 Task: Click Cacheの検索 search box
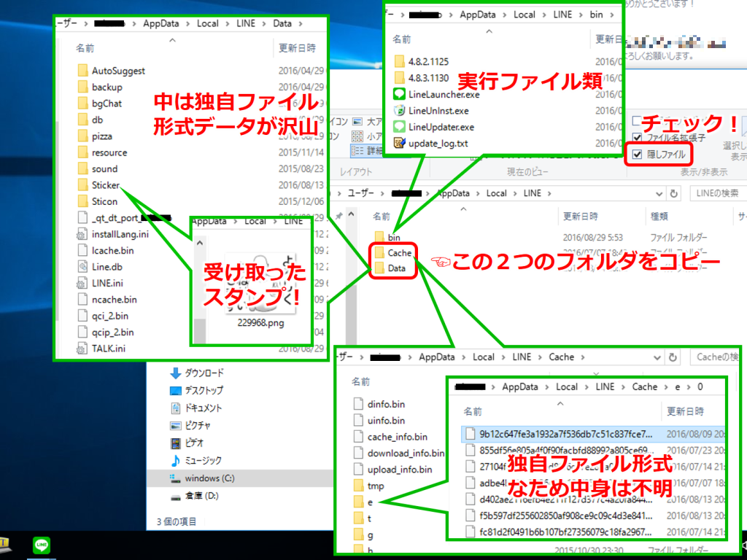click(716, 357)
